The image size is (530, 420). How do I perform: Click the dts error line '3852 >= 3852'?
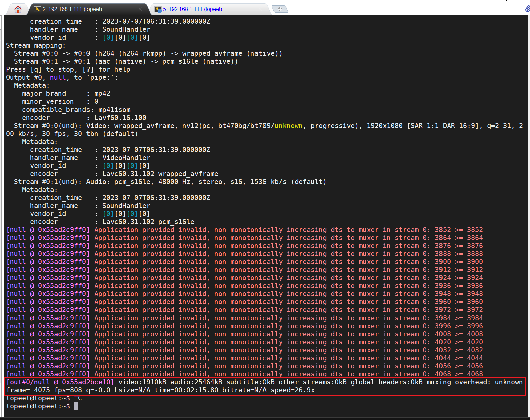(245, 230)
